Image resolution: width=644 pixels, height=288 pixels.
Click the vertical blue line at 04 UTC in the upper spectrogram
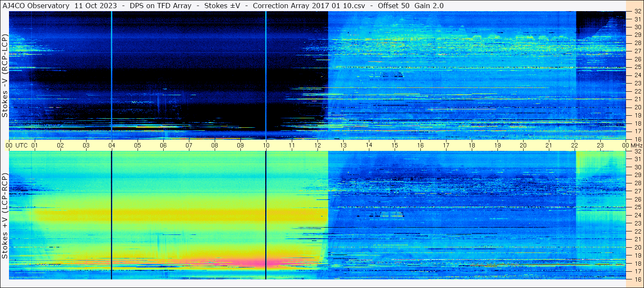(x=111, y=75)
